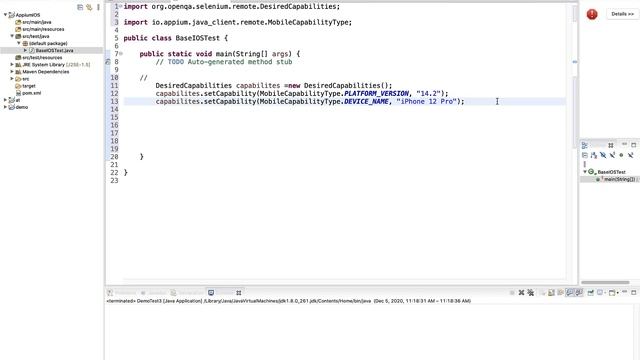640x360 pixels.
Task: Collapse BaseIOSTest class in Outline
Action: coord(585,172)
